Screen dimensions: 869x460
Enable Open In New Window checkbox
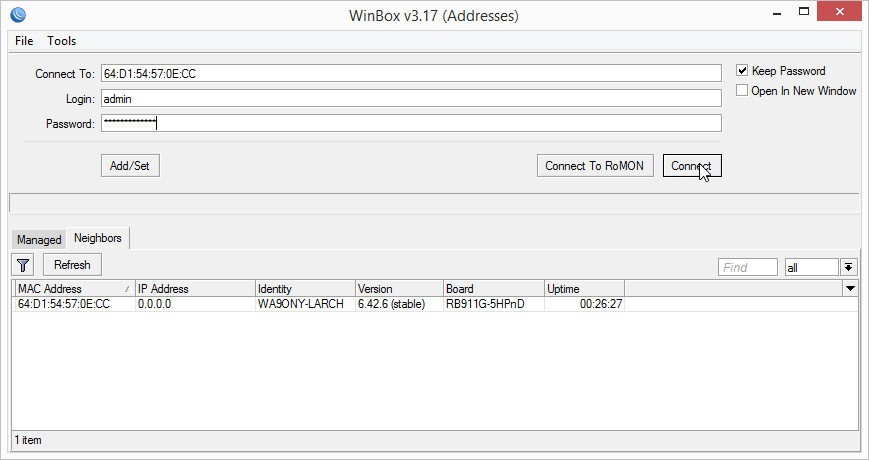pos(742,90)
